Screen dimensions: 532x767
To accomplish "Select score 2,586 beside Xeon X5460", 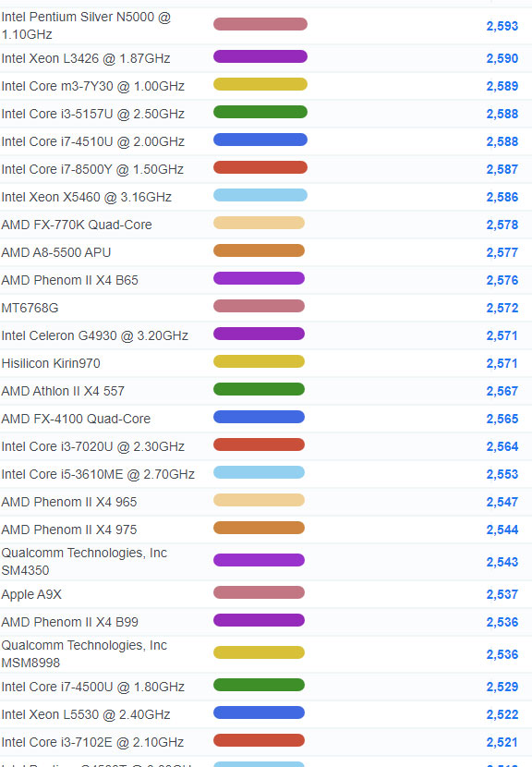I will point(502,197).
